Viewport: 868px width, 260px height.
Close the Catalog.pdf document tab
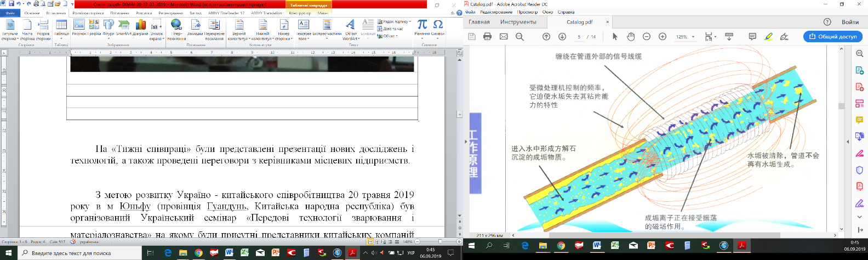coord(607,22)
